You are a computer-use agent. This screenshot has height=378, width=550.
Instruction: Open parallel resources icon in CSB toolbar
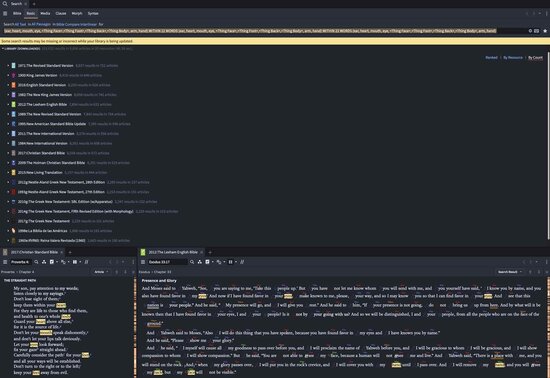(x=44, y=262)
